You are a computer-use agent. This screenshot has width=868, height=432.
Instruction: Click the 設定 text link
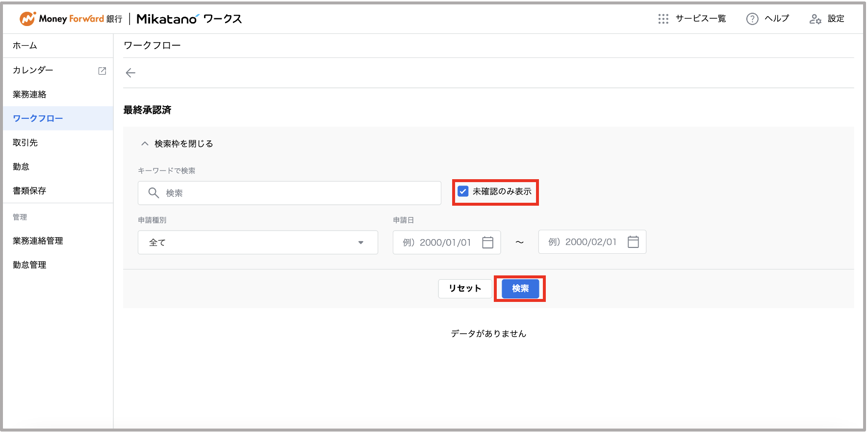click(x=836, y=19)
